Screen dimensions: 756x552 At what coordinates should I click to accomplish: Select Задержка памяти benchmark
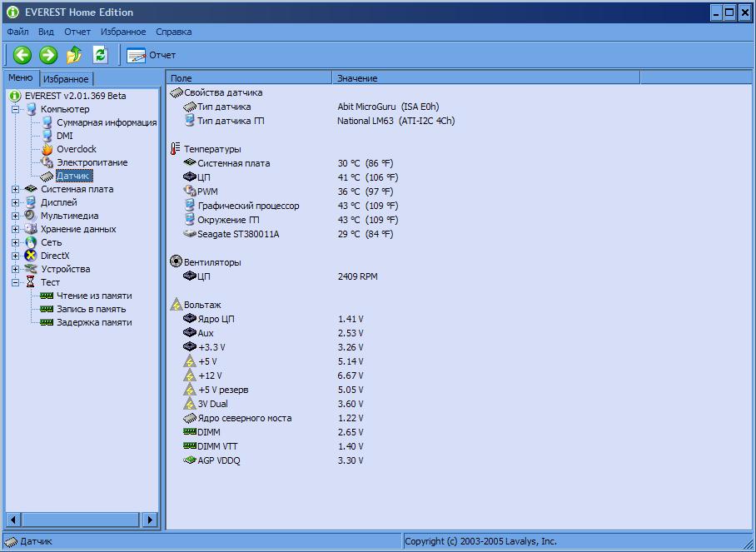pos(94,322)
